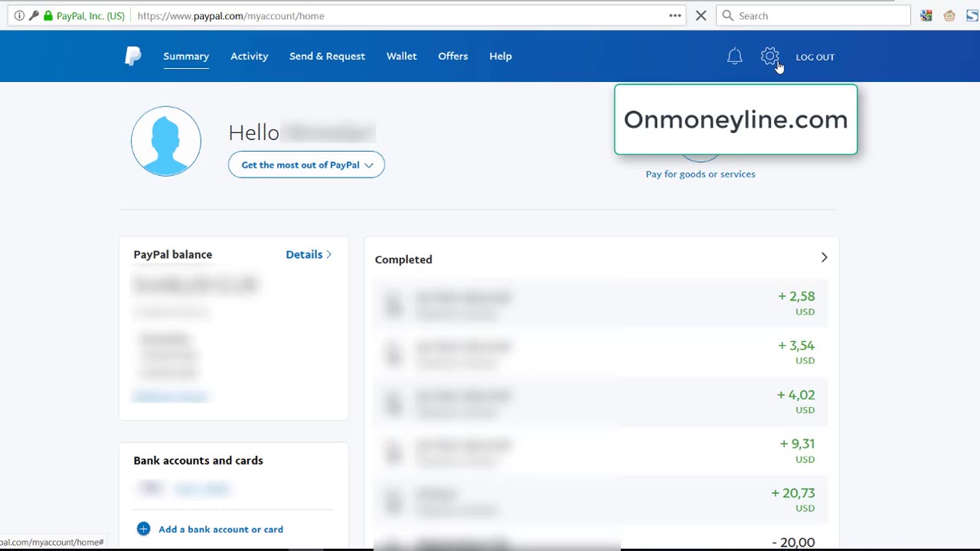Click the URL address field
Screen dimensions: 980x551
pyautogui.click(x=398, y=15)
